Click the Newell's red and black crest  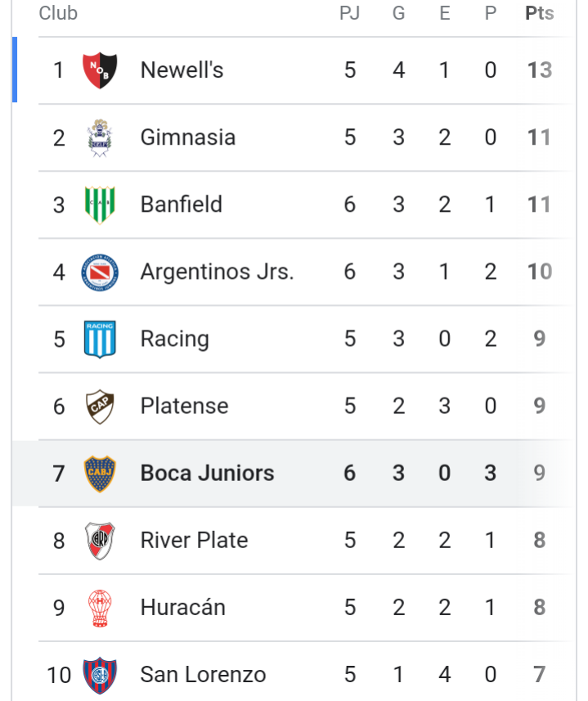(100, 70)
